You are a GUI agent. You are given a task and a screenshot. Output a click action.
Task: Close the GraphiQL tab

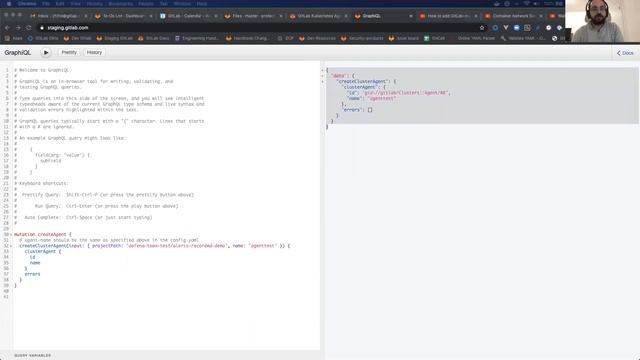coord(411,16)
